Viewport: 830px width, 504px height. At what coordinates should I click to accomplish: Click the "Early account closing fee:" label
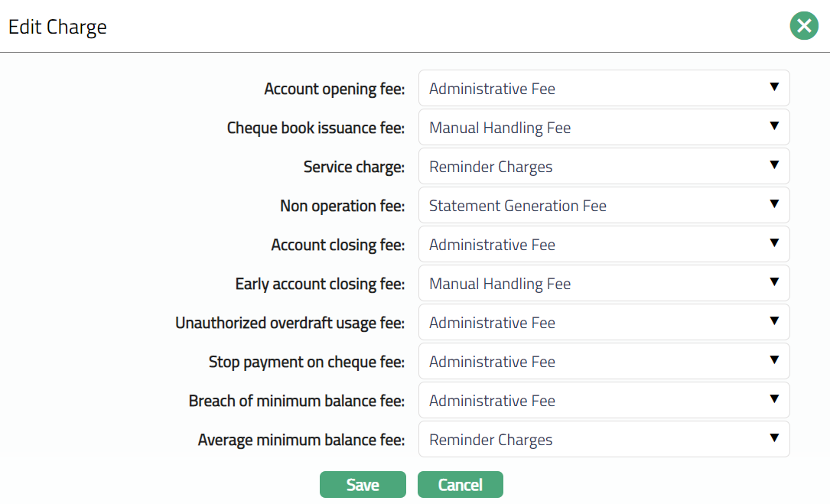pos(320,285)
